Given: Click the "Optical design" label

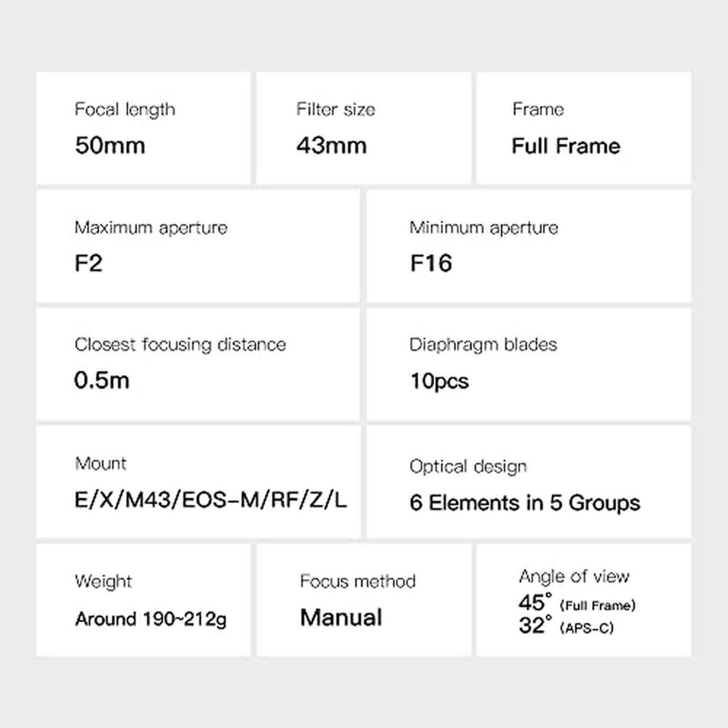Looking at the screenshot, I should pyautogui.click(x=467, y=467).
